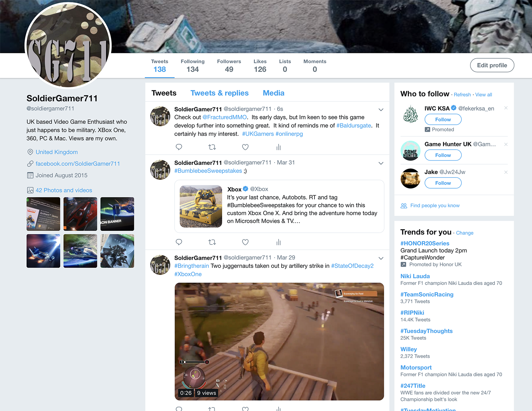
Task: Open the #247Title trend
Action: click(413, 386)
